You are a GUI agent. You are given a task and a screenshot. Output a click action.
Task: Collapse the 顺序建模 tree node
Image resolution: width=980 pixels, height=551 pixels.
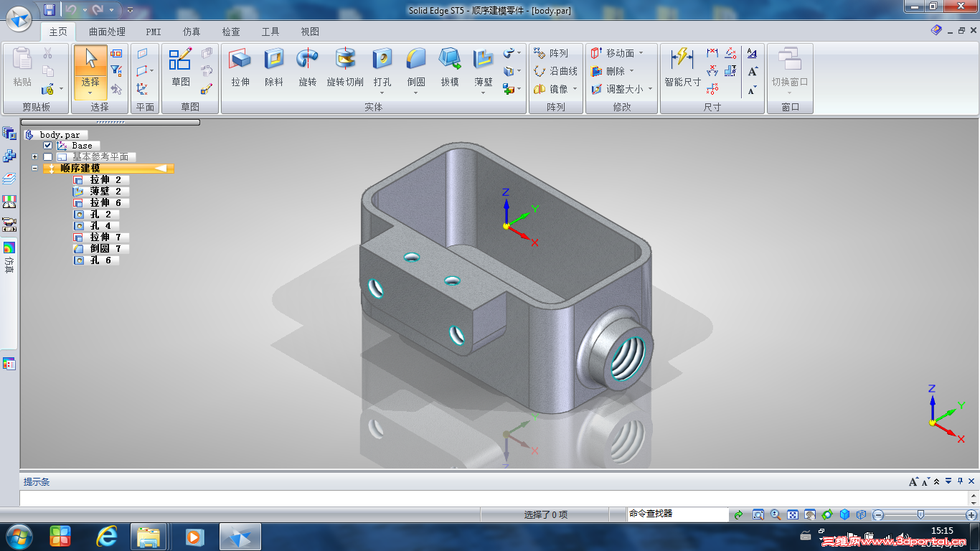(x=34, y=168)
